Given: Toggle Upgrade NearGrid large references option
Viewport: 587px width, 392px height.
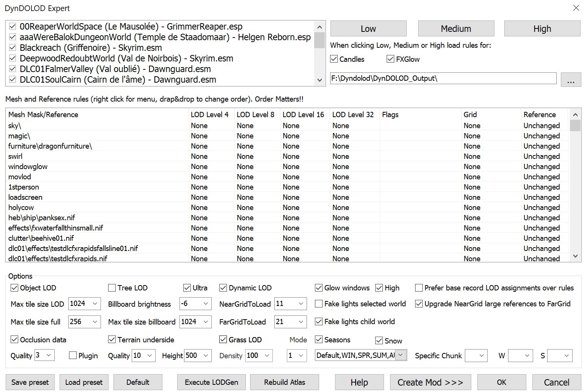Looking at the screenshot, I should click(419, 304).
